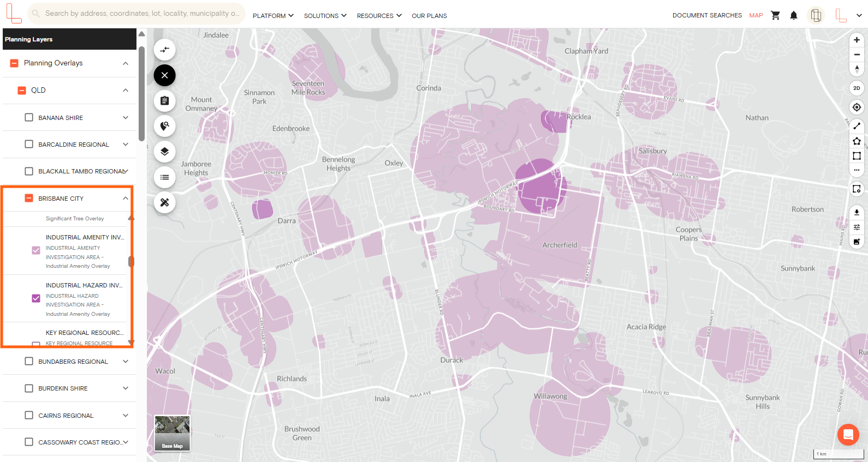
Task: Open the ruler and pencil design tool
Action: (x=164, y=202)
